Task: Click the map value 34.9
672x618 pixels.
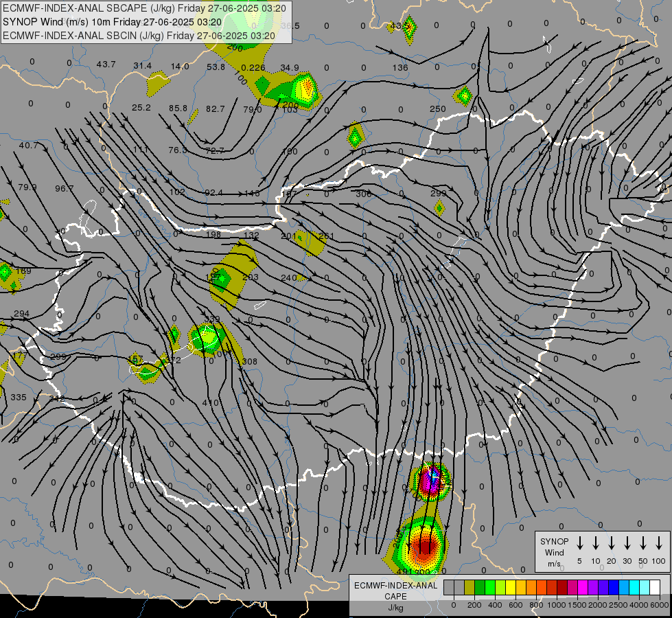Action: tap(289, 68)
